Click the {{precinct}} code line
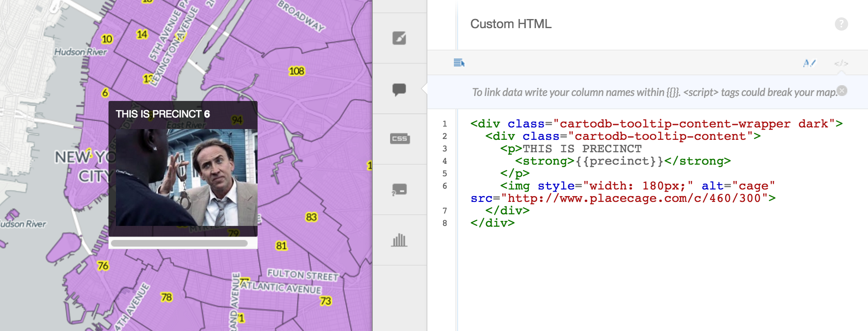Screen dimensions: 868x331 623,161
